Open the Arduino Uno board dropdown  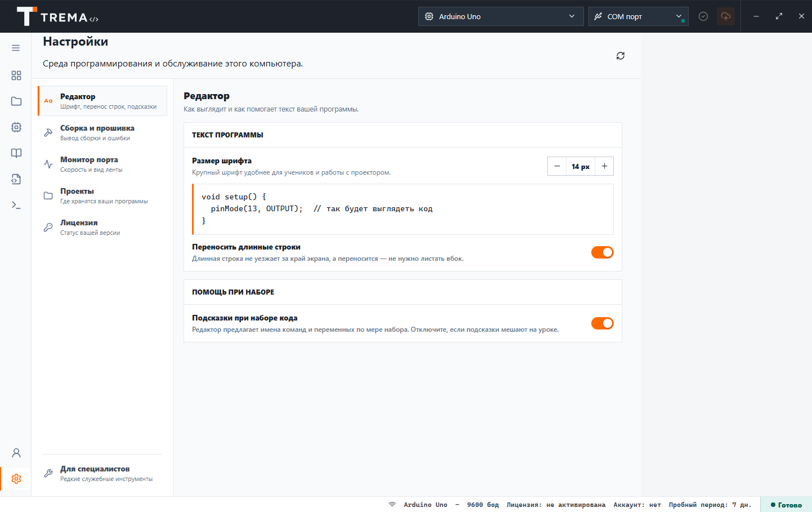(x=500, y=16)
